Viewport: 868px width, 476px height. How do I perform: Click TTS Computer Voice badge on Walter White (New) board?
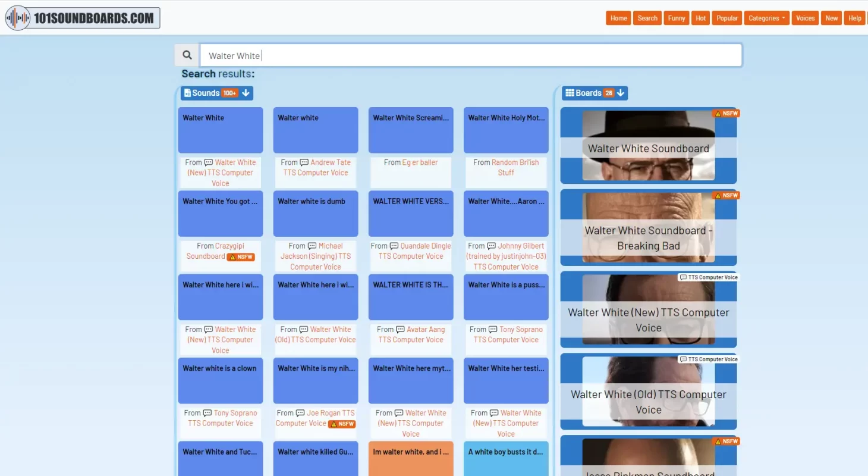point(709,277)
